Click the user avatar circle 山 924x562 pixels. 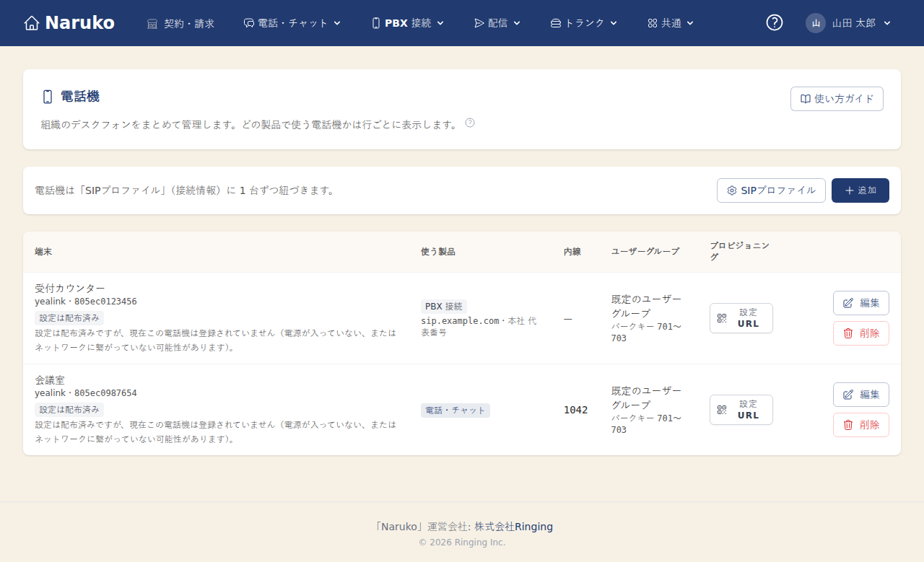pos(816,23)
